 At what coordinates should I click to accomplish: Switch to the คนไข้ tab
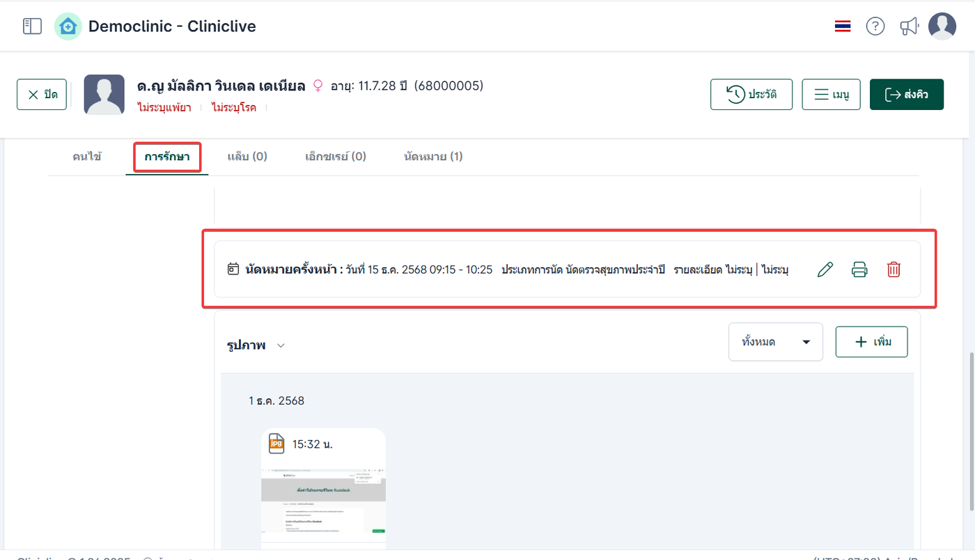coord(87,157)
